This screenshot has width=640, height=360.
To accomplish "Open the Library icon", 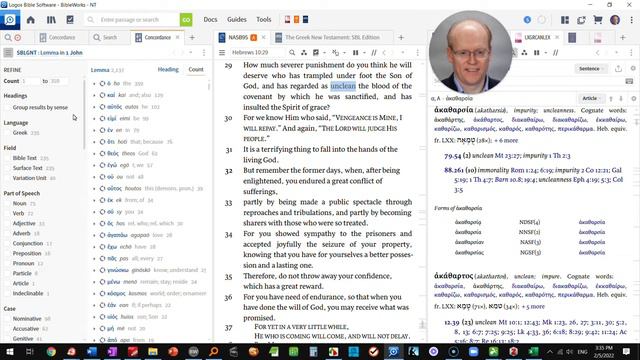I will click(x=51, y=20).
